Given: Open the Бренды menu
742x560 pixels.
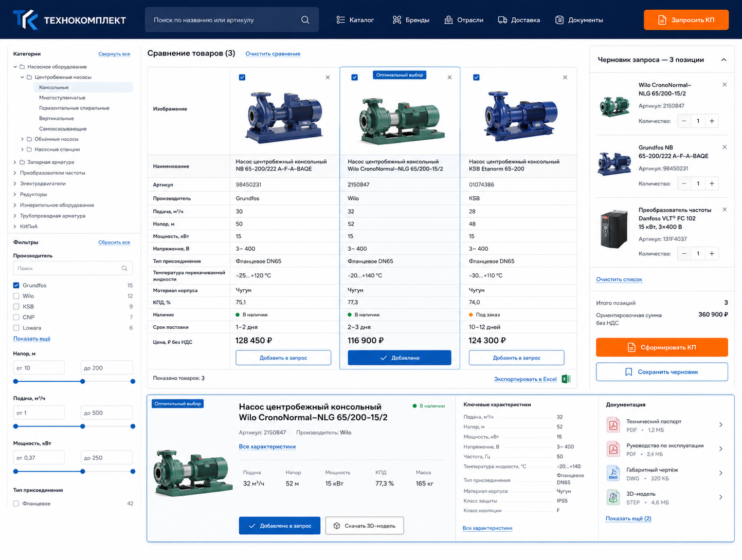Looking at the screenshot, I should pyautogui.click(x=411, y=20).
